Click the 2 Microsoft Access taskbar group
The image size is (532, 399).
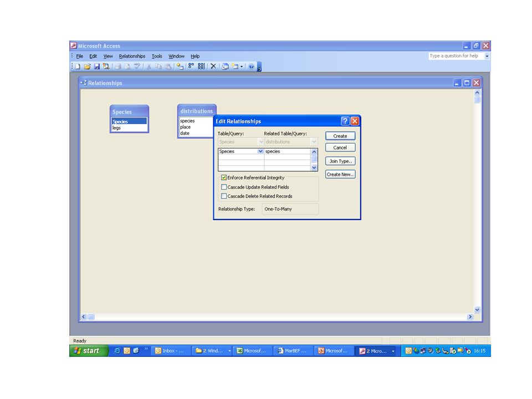(377, 351)
